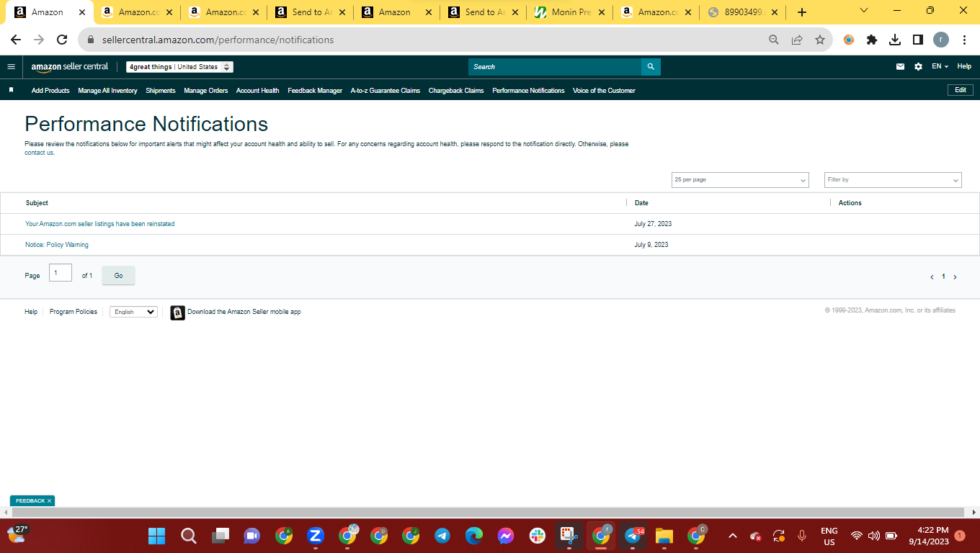Select Manage Orders in the nav bar
980x553 pixels.
206,91
